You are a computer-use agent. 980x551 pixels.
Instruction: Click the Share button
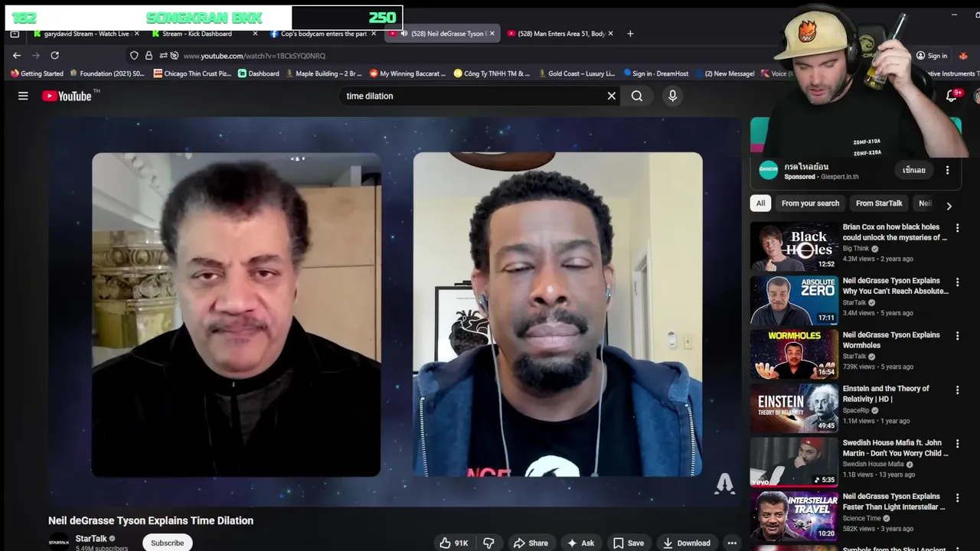click(531, 543)
